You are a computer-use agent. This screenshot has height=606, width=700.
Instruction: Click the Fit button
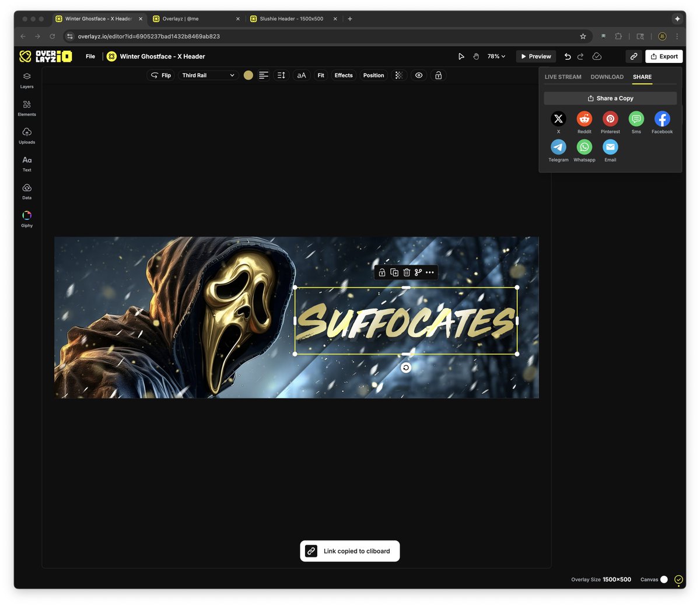pos(321,75)
